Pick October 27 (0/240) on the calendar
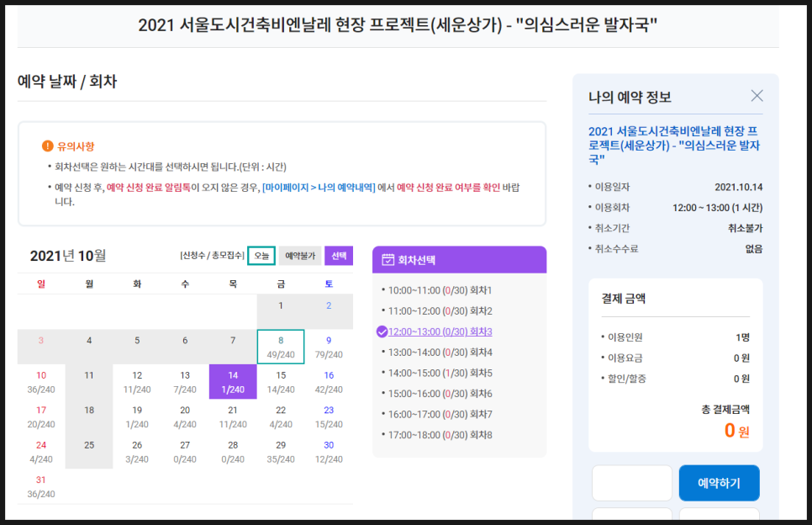 [185, 452]
